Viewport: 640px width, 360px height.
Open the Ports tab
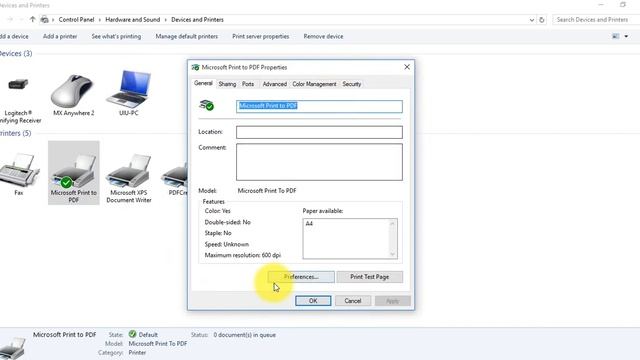pos(248,84)
